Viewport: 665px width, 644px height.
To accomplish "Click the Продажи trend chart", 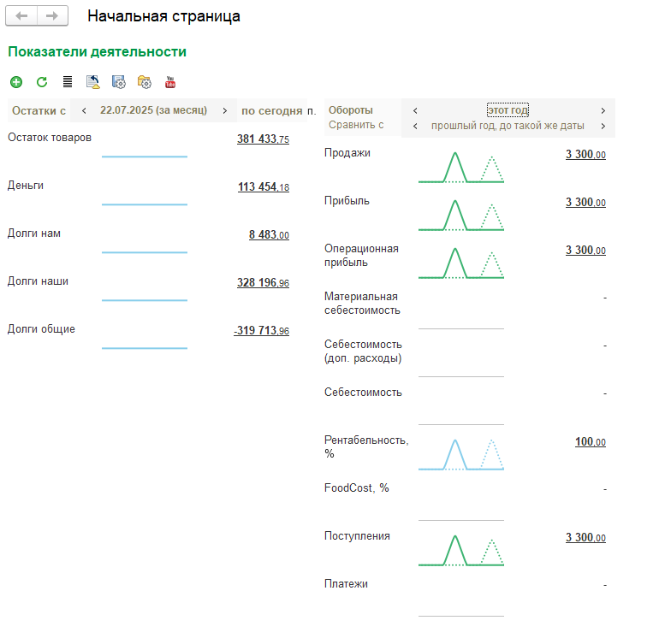I will (460, 167).
